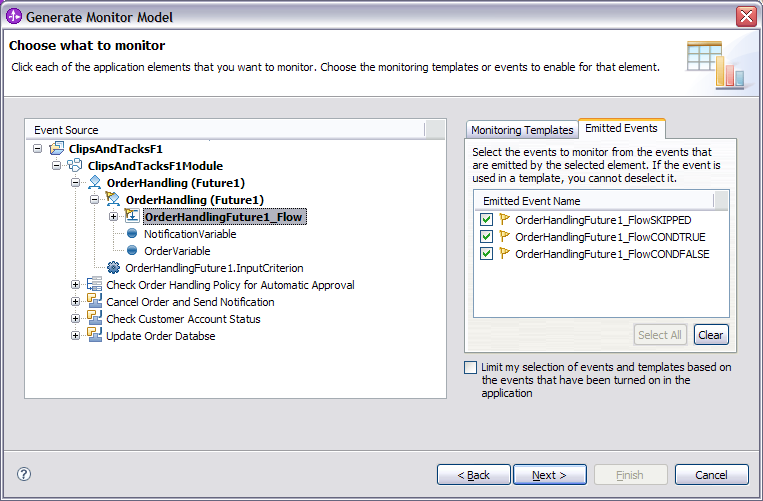This screenshot has width=763, height=501.
Task: Click the Generate Monitor Model title bar icon
Action: pos(14,16)
